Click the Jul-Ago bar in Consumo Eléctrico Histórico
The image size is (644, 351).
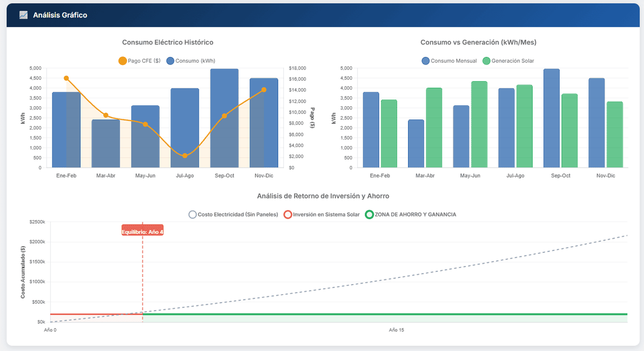pos(185,128)
